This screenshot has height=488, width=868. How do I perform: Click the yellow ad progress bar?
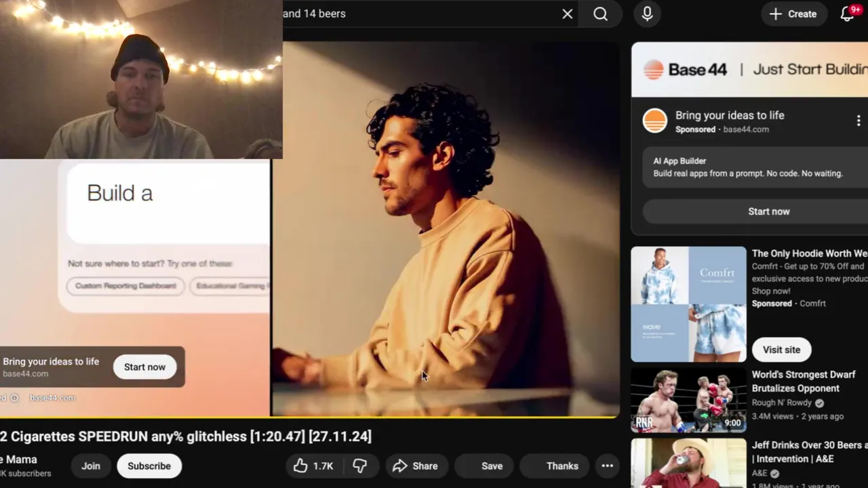click(309, 416)
